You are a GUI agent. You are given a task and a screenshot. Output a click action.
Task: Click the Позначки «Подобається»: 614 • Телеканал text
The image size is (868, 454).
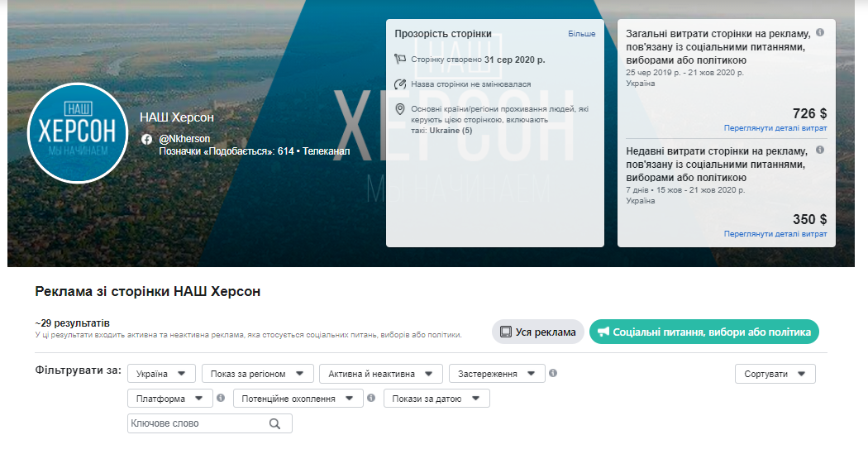[x=254, y=151]
